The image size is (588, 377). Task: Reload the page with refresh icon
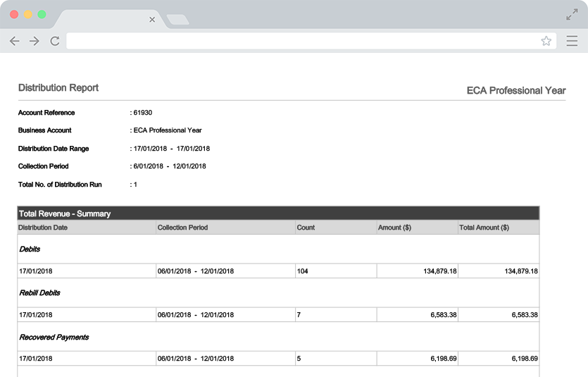click(55, 41)
